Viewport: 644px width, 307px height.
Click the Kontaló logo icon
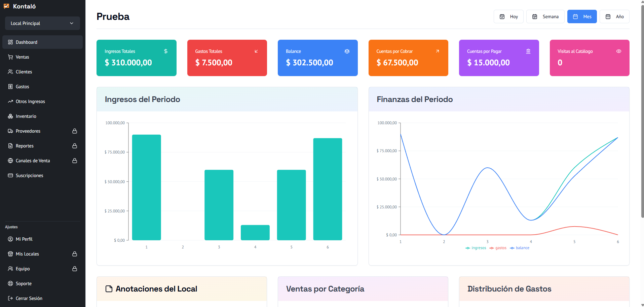(x=6, y=6)
